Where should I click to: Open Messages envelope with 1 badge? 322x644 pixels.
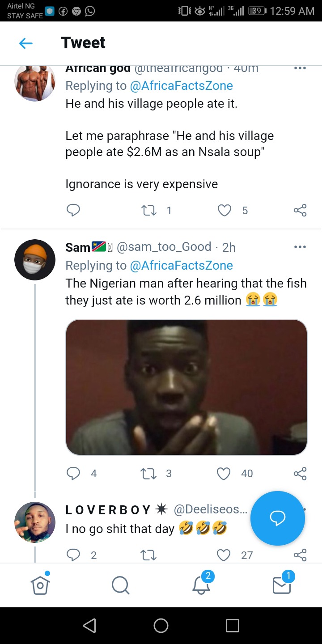(x=282, y=583)
